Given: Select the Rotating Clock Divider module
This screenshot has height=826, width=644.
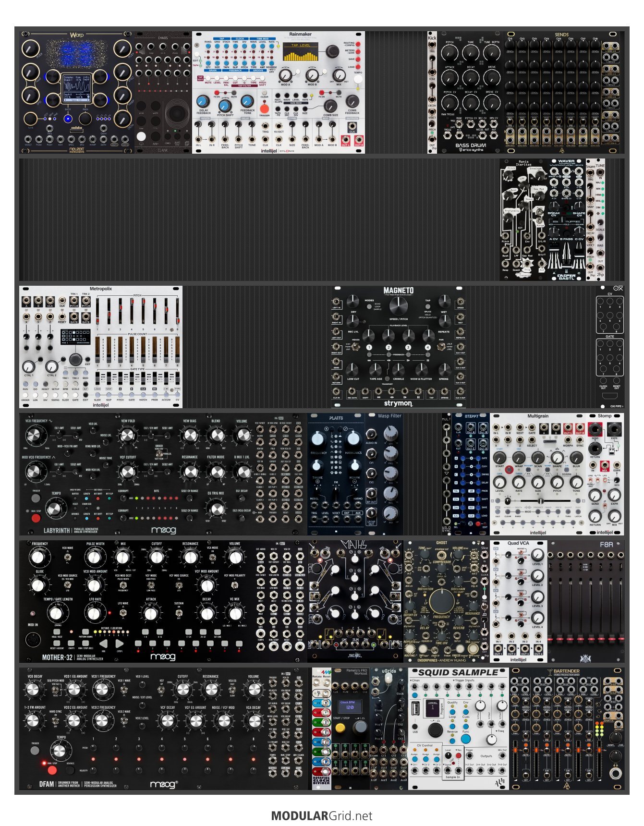Looking at the screenshot, I should click(322, 728).
